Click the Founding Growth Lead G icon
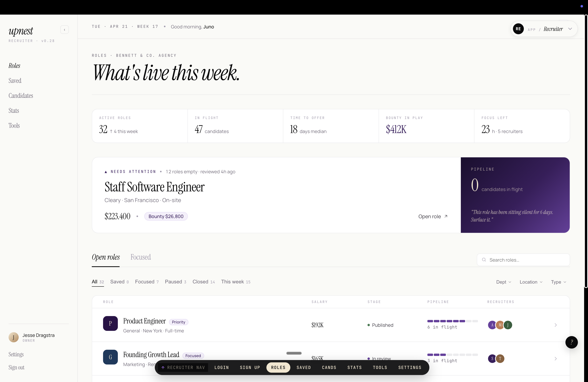This screenshot has width=588, height=382. click(110, 357)
